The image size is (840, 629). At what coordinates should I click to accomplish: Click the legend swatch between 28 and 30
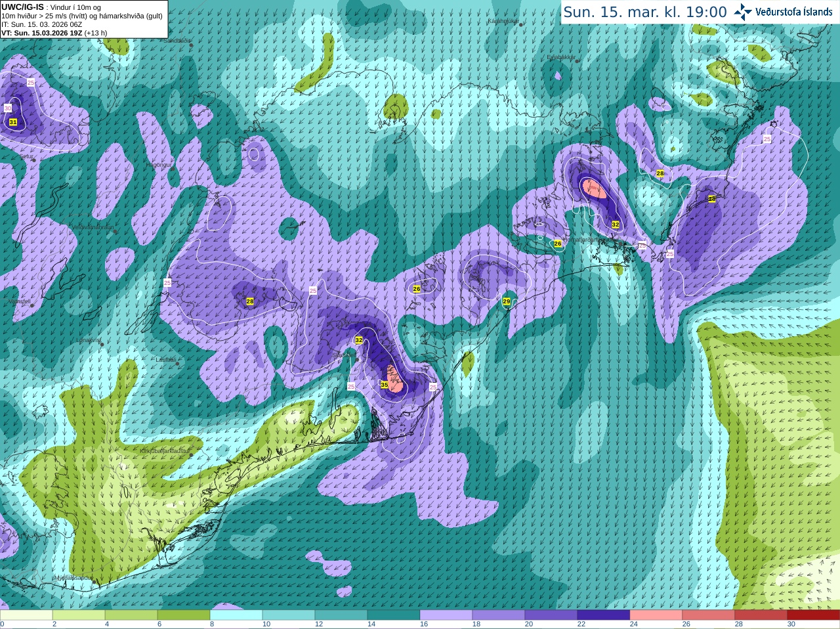[761, 615]
